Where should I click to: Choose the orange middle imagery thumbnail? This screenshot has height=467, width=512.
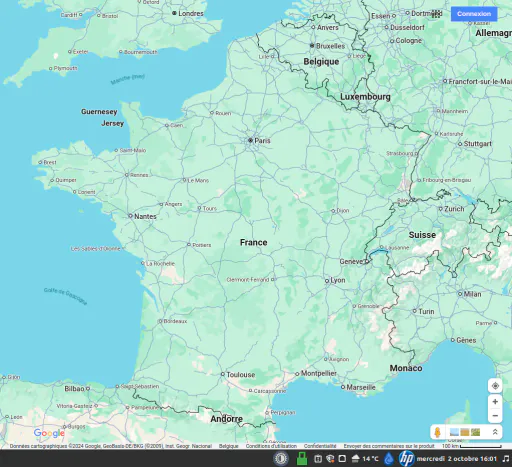464,432
